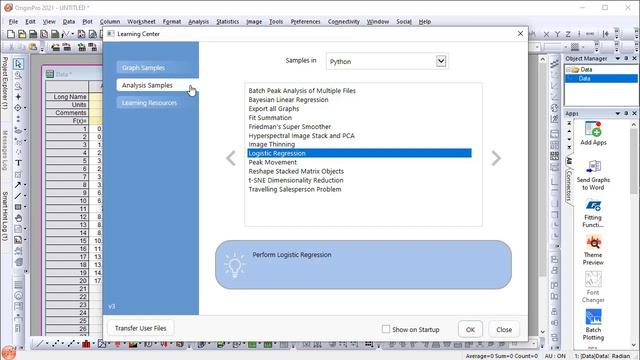Screen dimensions: 640x360
Task: Select Logistic Regression sample
Action: tap(359, 153)
